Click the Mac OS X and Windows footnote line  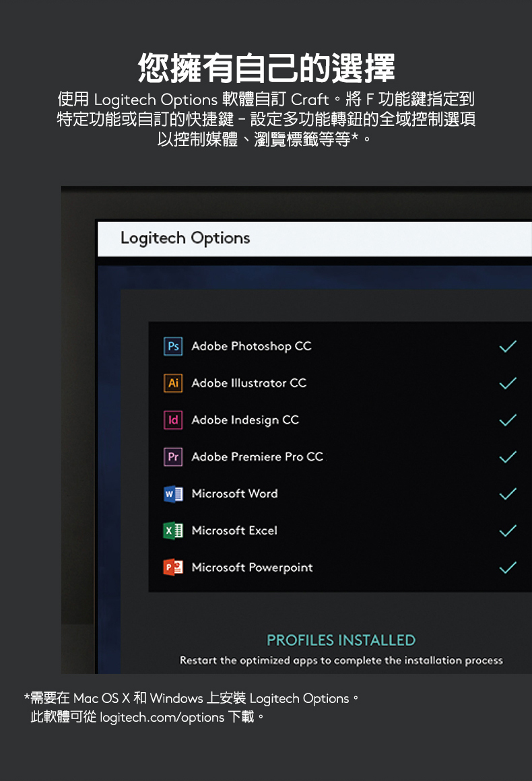click(192, 698)
